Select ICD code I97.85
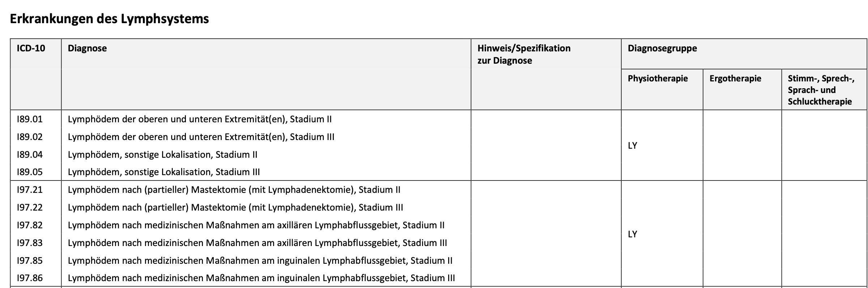Screen dimensions: 868x288 click(30, 261)
